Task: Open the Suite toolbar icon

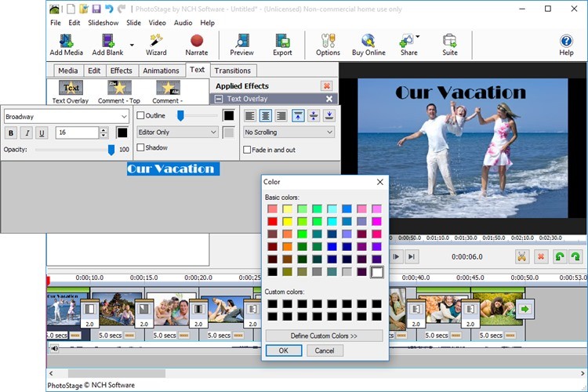Action: click(449, 42)
